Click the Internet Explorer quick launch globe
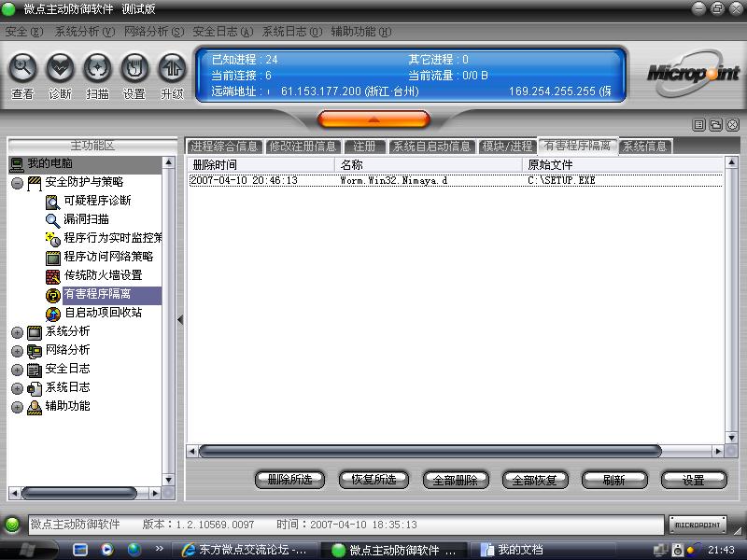The height and width of the screenshot is (560, 747). click(x=134, y=550)
